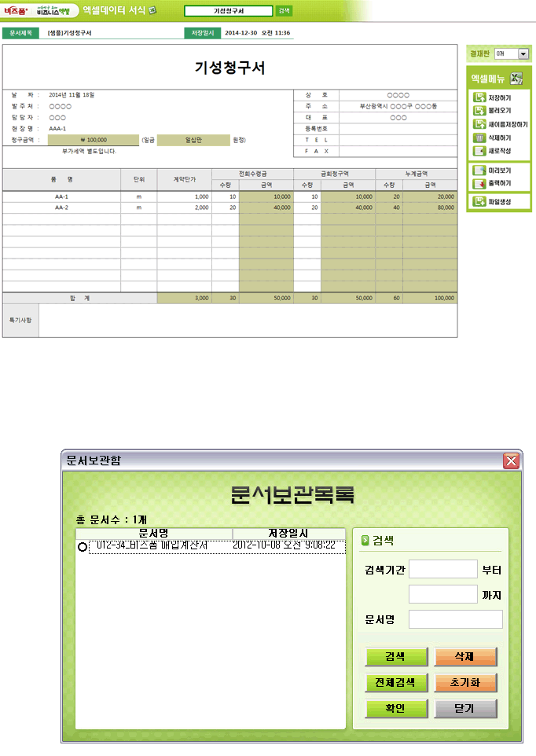Screen dimensions: 536x756
Task: Click the saved date 2012-10-08 오전 9:08:22
Action: (284, 545)
